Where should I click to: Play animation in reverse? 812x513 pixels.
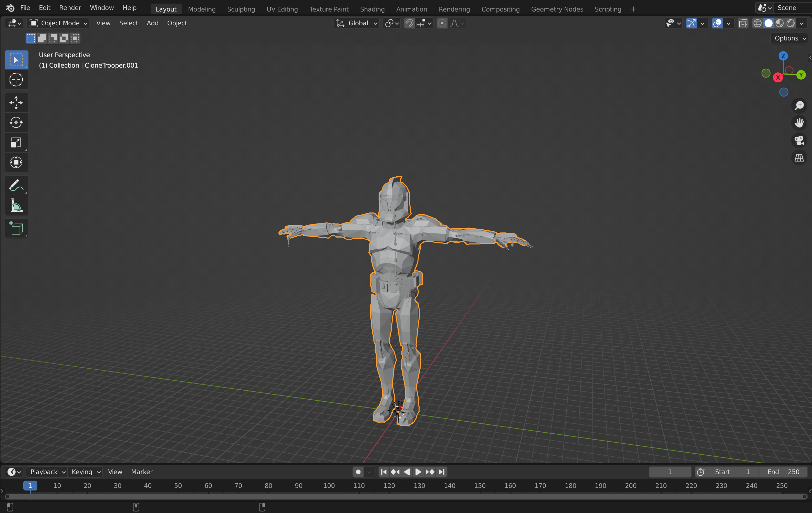pyautogui.click(x=407, y=472)
